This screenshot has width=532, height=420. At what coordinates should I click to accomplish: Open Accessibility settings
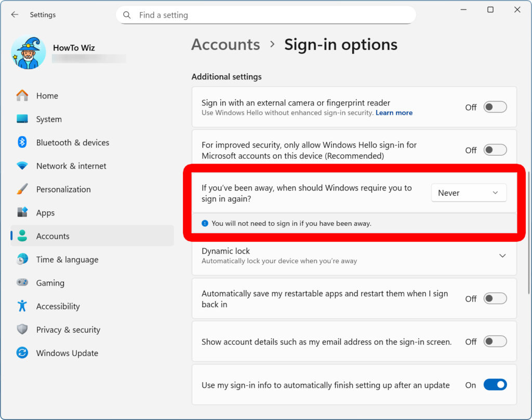coord(58,306)
